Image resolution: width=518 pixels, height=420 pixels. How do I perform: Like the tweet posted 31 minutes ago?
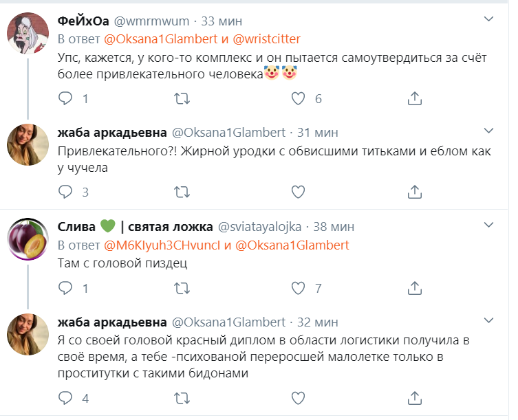(x=298, y=192)
